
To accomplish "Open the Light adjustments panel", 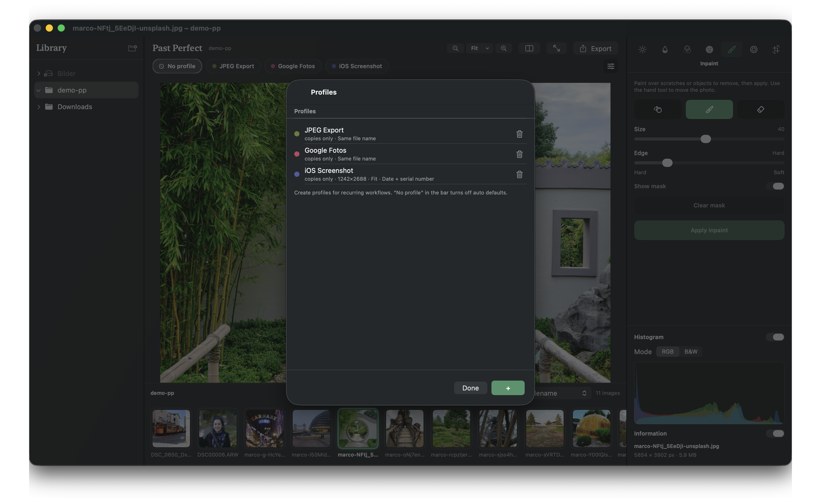I will click(642, 49).
